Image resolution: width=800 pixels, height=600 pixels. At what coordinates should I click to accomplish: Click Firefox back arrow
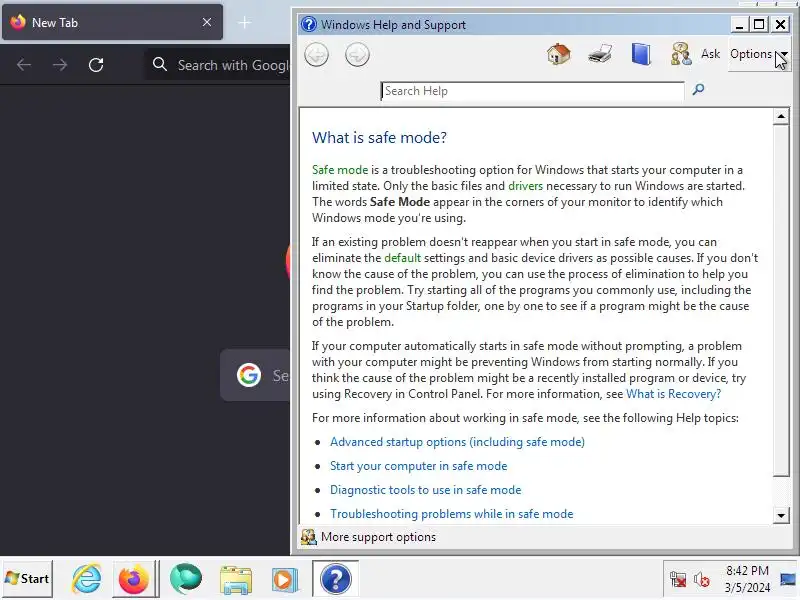click(x=24, y=65)
